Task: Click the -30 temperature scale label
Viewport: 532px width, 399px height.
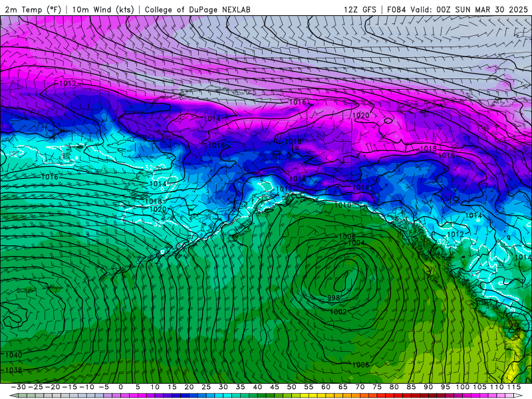Action: click(19, 387)
